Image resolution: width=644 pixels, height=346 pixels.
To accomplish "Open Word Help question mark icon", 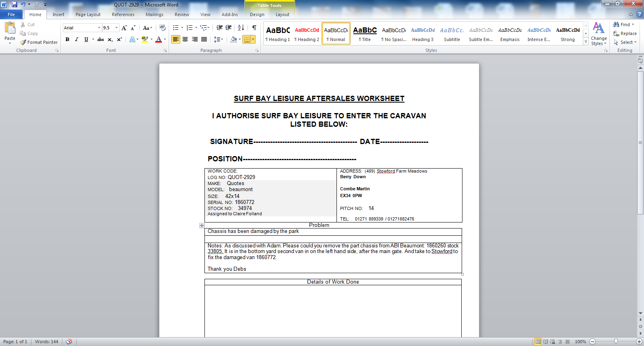I will pyautogui.click(x=639, y=14).
